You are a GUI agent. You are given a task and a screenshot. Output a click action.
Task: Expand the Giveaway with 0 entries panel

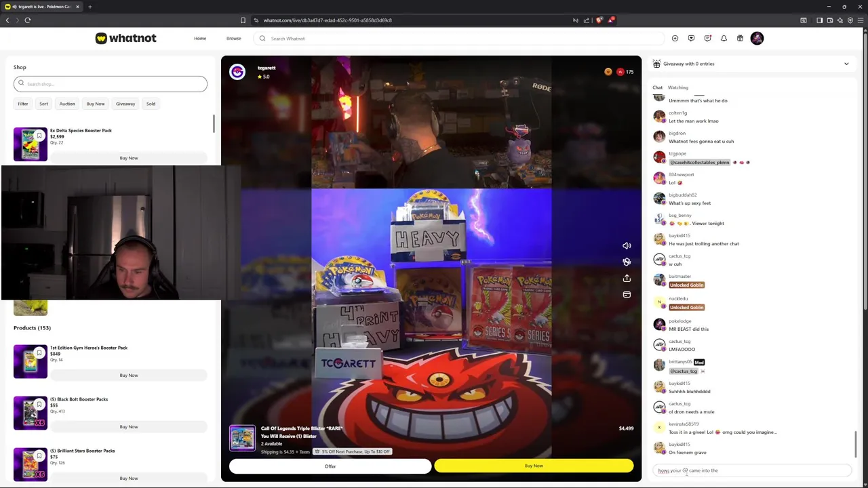846,64
